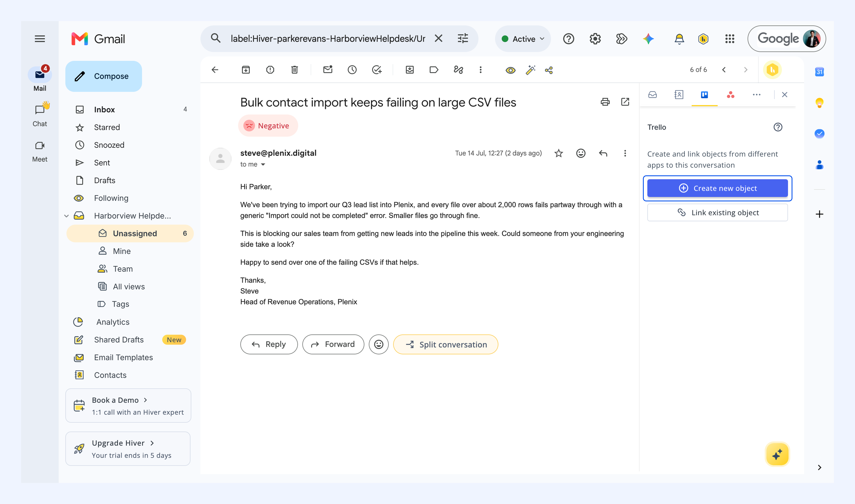
Task: Click Split conversation
Action: 446,344
